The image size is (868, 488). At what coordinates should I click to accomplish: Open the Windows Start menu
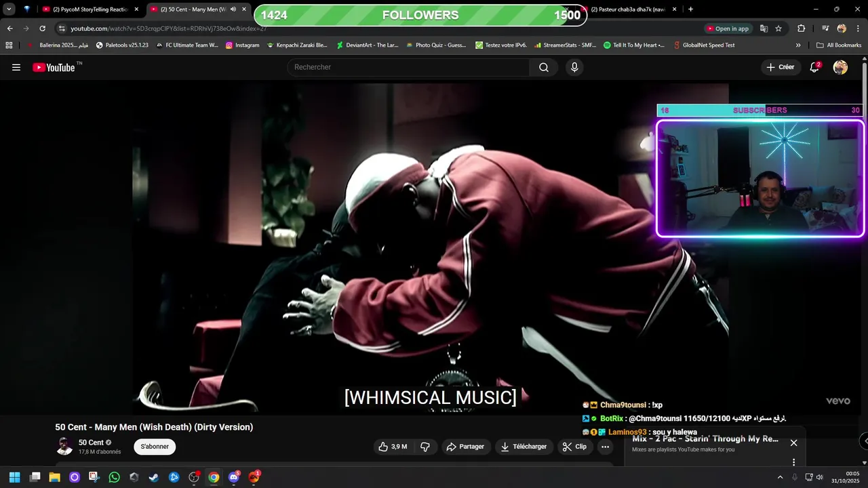tap(14, 477)
